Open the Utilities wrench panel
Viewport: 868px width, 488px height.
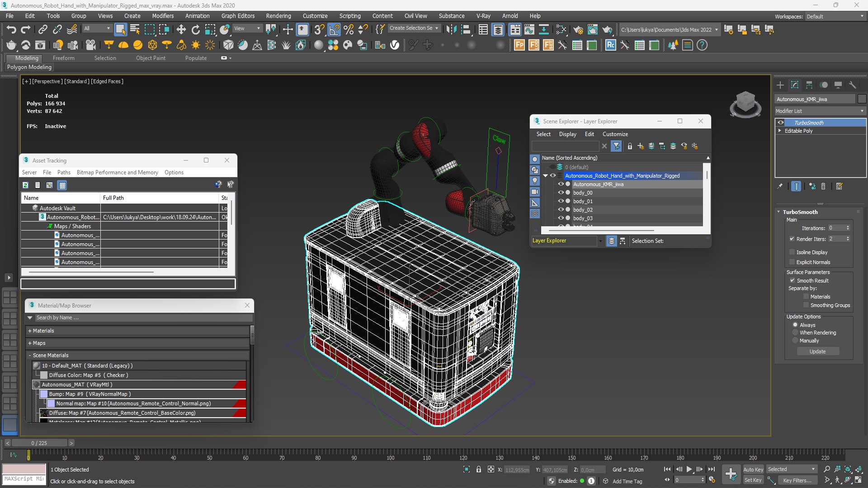[x=853, y=85]
